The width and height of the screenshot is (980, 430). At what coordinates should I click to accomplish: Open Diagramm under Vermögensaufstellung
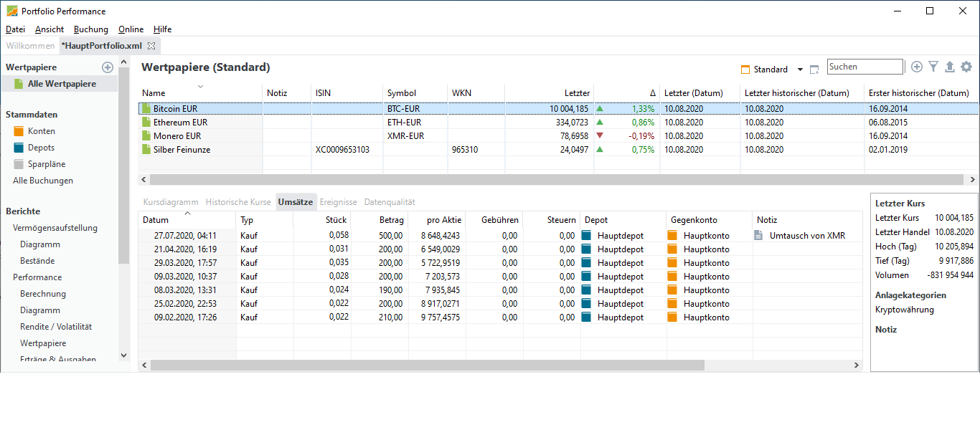[40, 244]
